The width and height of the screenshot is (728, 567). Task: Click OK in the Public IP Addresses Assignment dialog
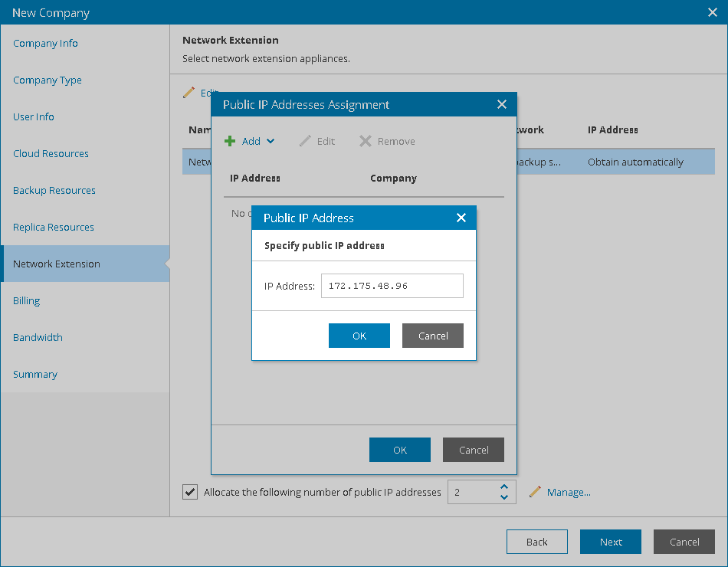click(x=400, y=450)
